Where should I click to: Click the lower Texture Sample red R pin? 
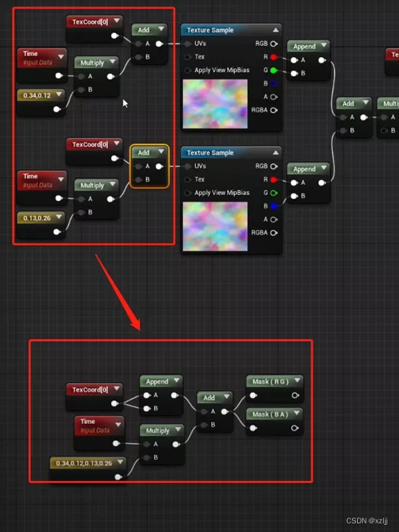point(274,179)
